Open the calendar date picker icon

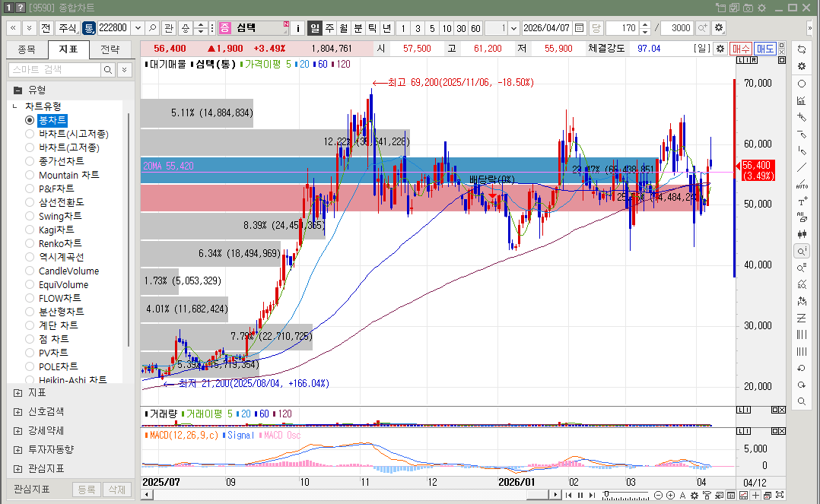(579, 27)
